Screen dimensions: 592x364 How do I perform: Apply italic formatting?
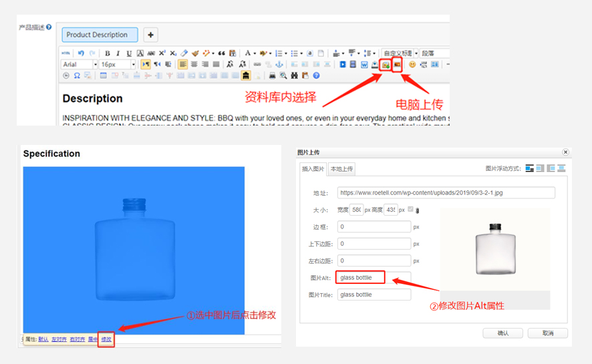118,53
